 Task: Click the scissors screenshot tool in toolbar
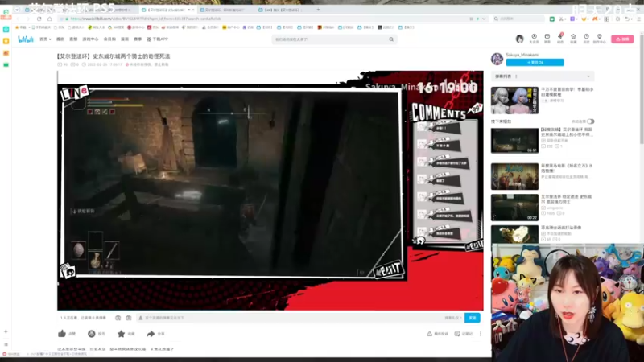pos(562,19)
